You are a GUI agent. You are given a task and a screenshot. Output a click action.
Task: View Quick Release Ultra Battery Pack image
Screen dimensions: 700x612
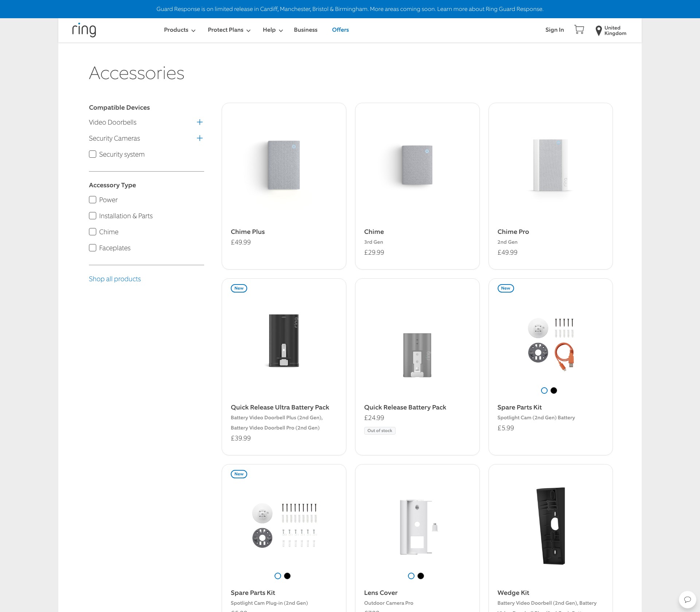point(284,340)
